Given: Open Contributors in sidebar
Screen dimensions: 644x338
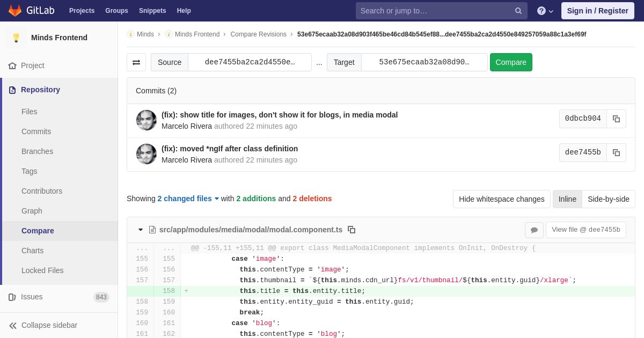Looking at the screenshot, I should point(42,191).
